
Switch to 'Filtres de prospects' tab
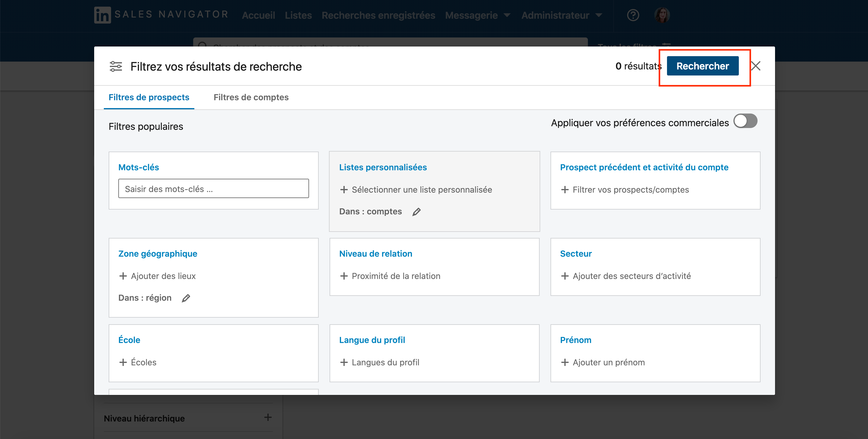pos(148,98)
